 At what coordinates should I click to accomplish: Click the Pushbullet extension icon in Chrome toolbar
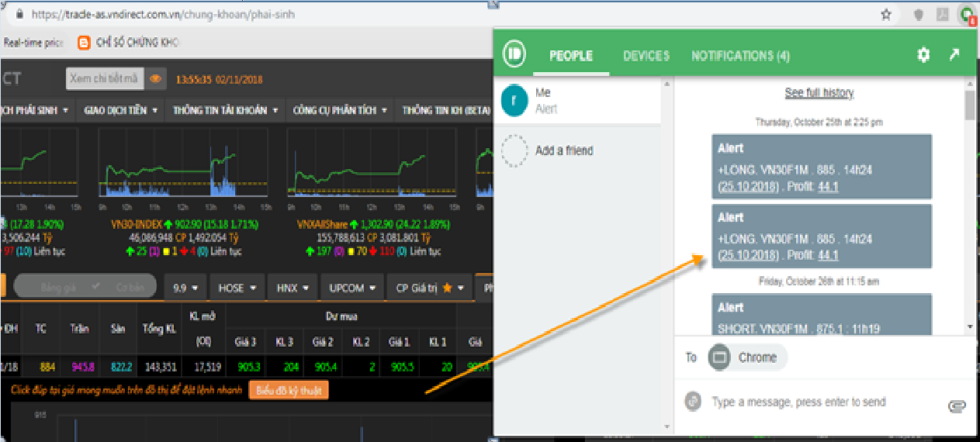pos(966,14)
